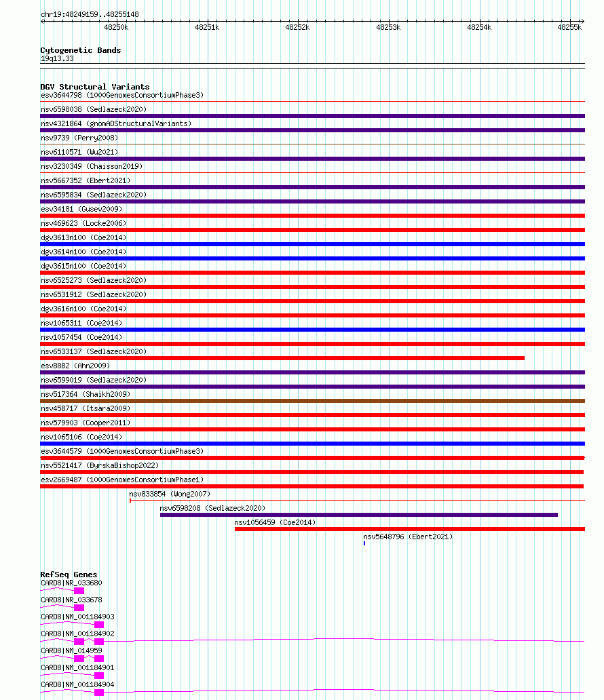Click the blue bar under dgv3613n100
The width and height of the screenshot is (604, 700).
point(312,244)
